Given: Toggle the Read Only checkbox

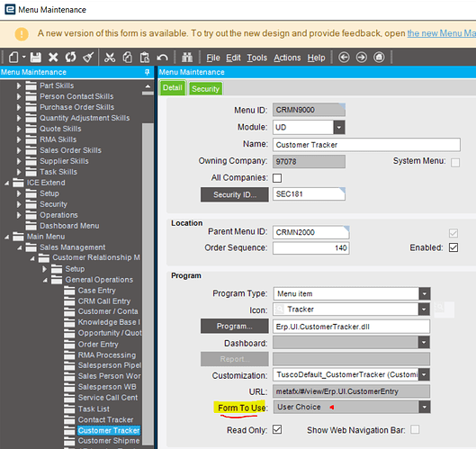Looking at the screenshot, I should pyautogui.click(x=277, y=429).
